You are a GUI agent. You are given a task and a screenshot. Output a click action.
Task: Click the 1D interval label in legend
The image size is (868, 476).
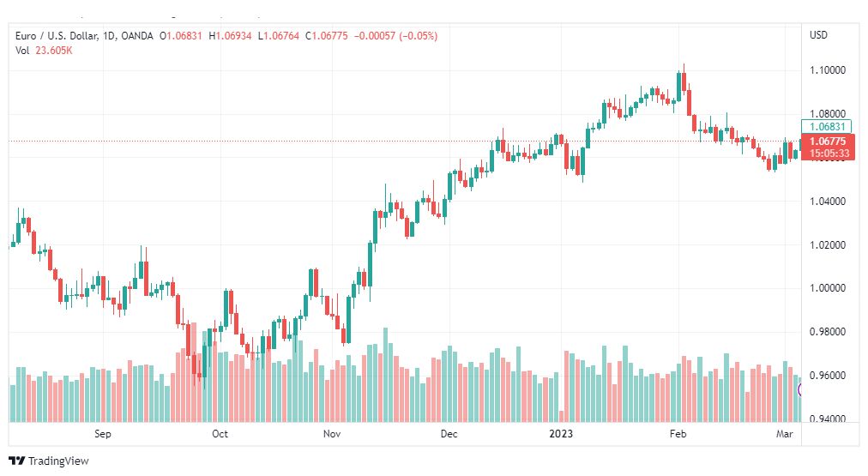[x=110, y=36]
